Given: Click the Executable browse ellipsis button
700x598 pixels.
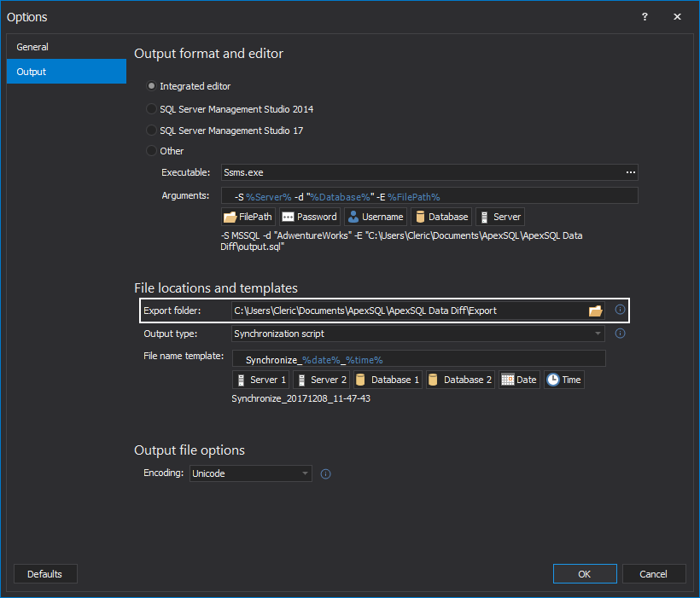Looking at the screenshot, I should click(x=630, y=172).
